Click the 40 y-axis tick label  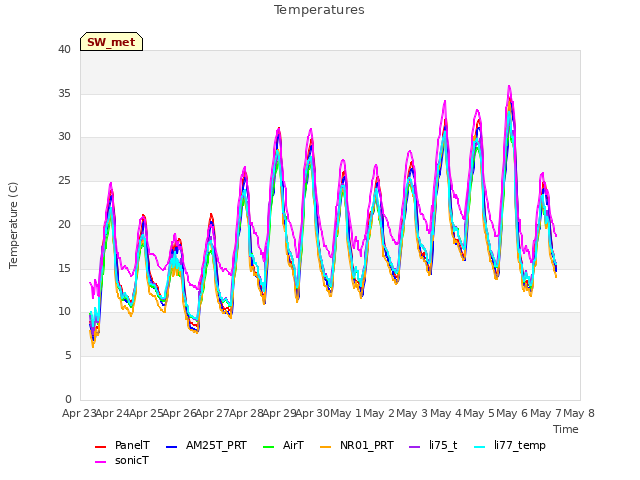click(x=64, y=49)
